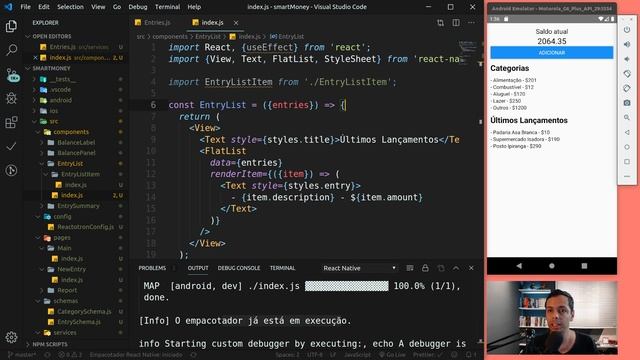Open the output log file icon
This screenshot has height=360, width=640.
[441, 268]
